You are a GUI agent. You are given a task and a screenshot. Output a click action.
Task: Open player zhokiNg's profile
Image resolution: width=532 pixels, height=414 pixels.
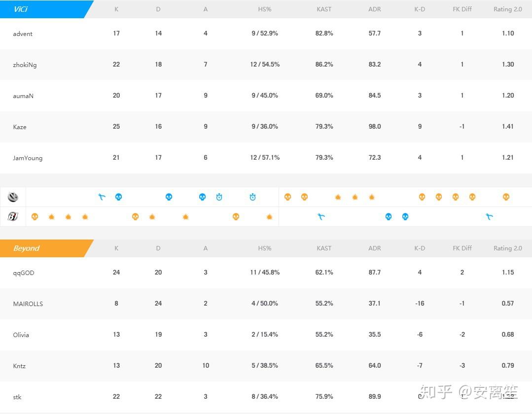point(25,65)
